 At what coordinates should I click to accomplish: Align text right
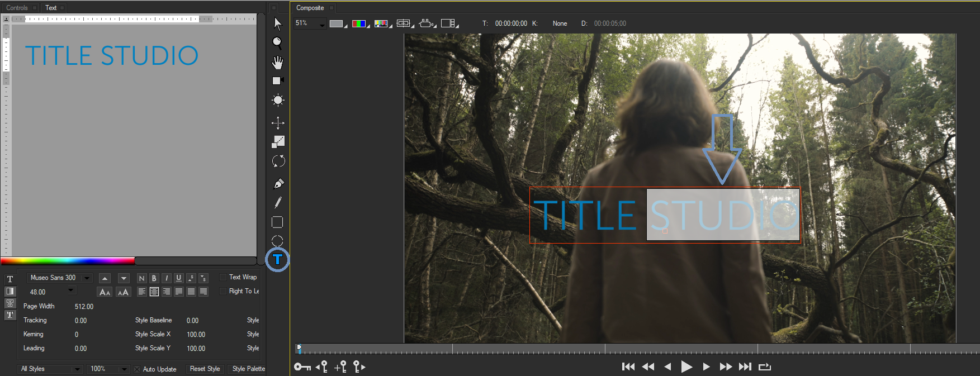167,292
